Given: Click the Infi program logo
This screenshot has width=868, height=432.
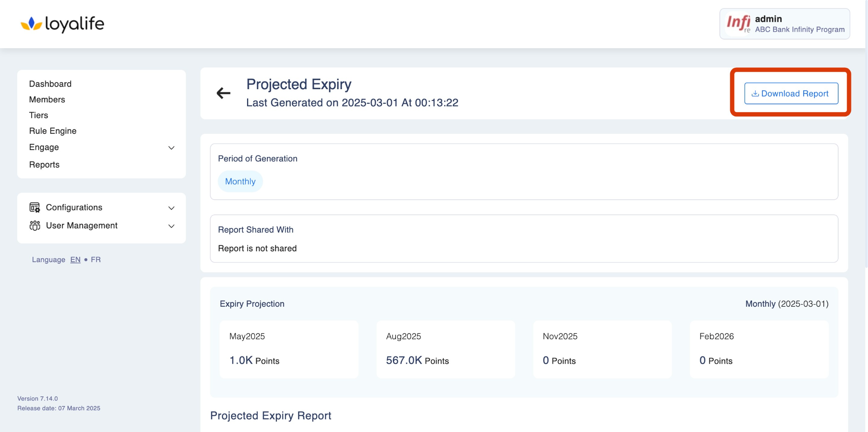Looking at the screenshot, I should 738,23.
